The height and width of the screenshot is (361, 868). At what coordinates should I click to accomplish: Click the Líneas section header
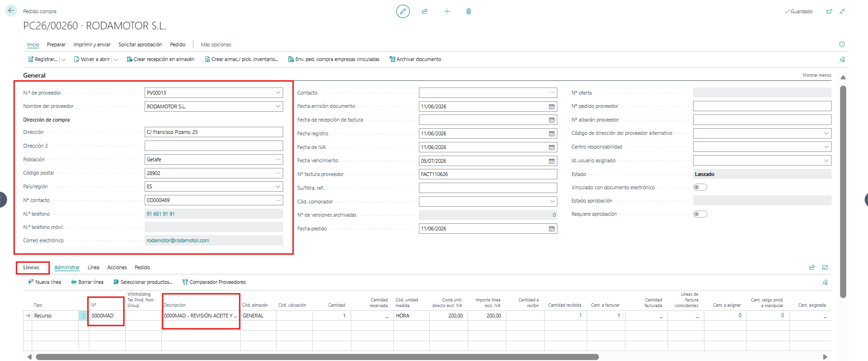(x=31, y=267)
